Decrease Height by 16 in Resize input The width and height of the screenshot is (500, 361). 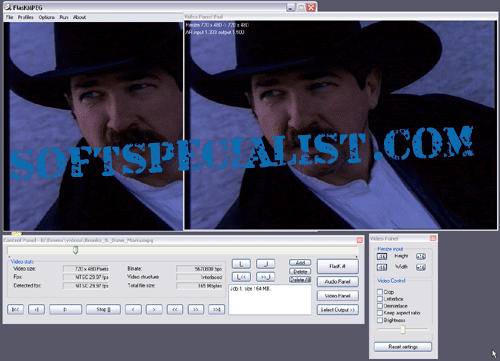tap(382, 256)
